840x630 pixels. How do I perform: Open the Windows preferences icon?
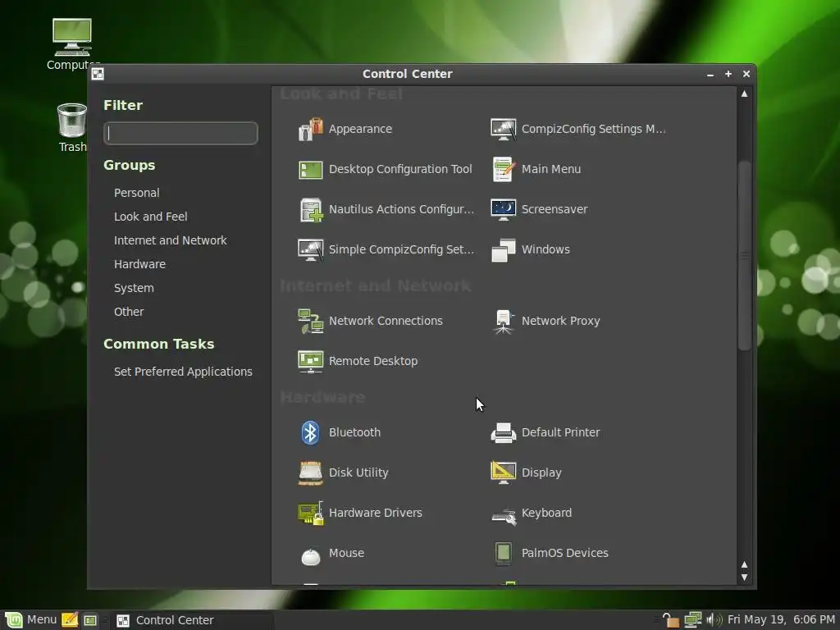503,249
